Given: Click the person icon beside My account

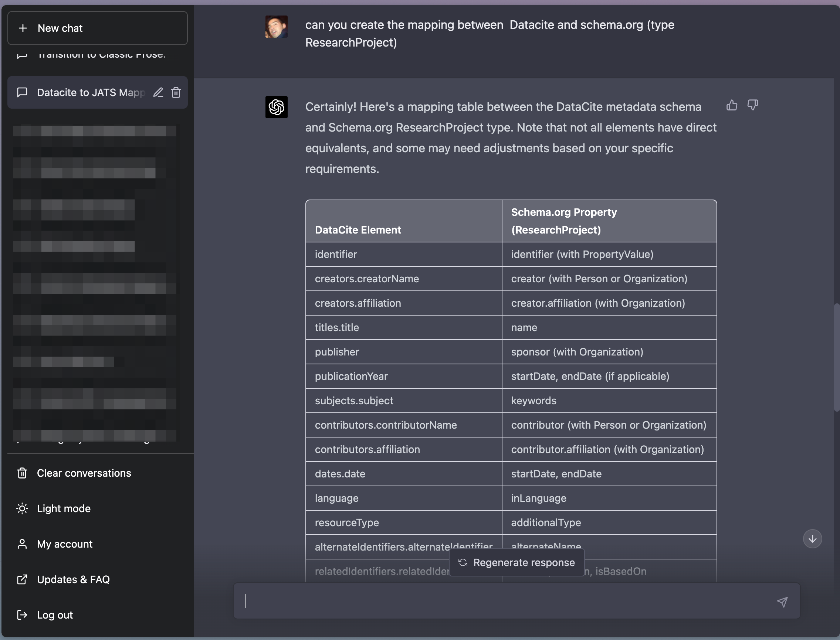Looking at the screenshot, I should [x=22, y=544].
